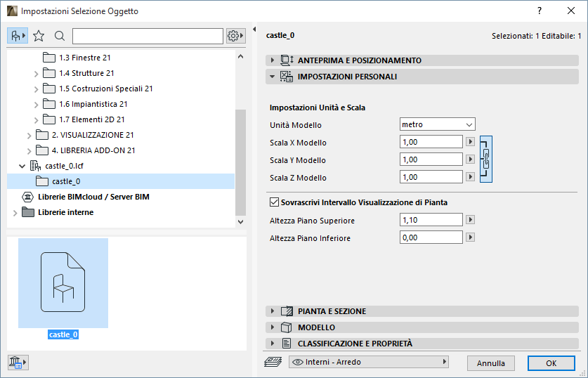This screenshot has height=378, width=588.
Task: Open the Interni - Arredo layer dropdown
Action: click(369, 363)
